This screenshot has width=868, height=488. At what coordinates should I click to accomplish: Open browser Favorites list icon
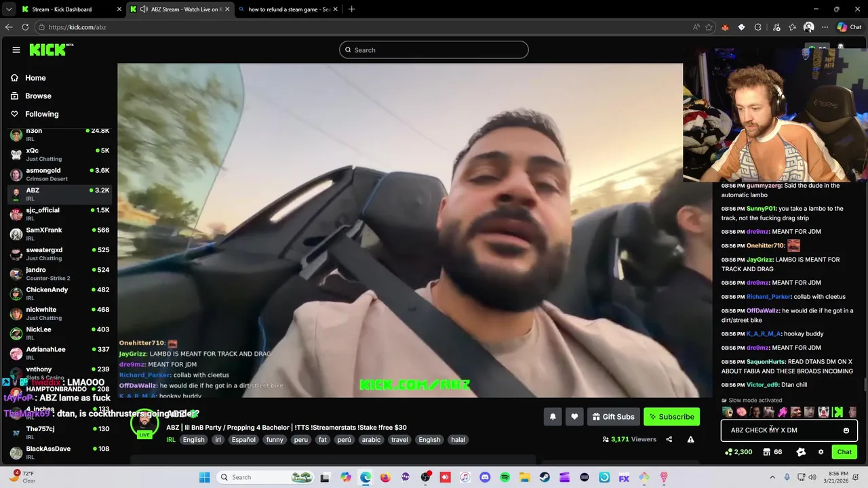792,27
